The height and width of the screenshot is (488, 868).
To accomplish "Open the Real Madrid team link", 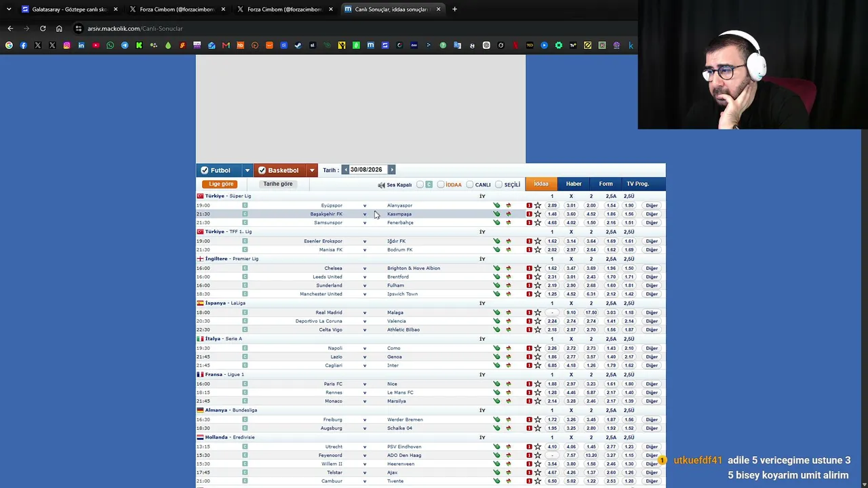I will click(329, 312).
